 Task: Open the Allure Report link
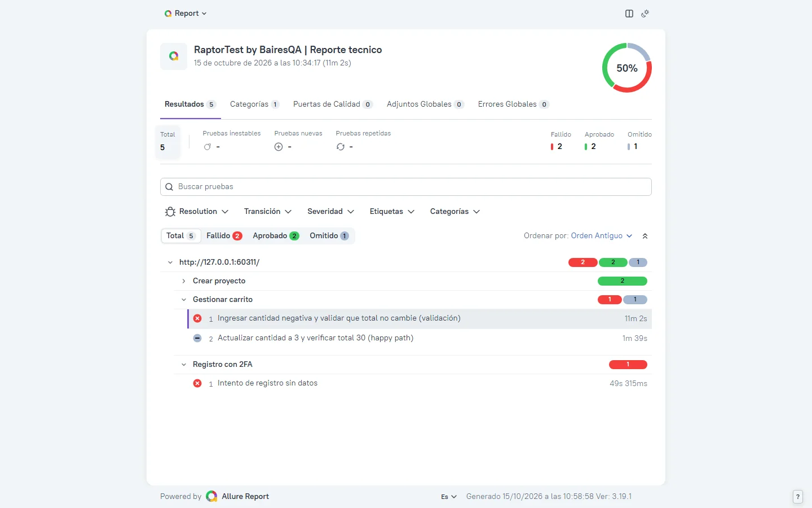[245, 497]
